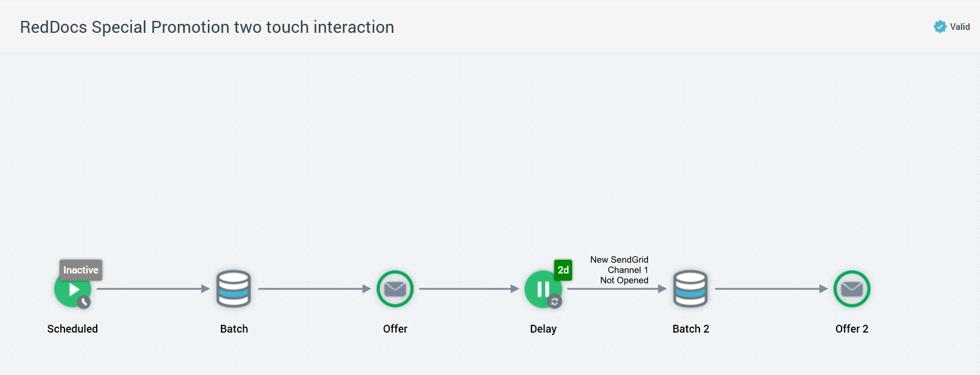Click the Offer 2 envelope icon
This screenshot has height=375, width=980.
coord(852,288)
